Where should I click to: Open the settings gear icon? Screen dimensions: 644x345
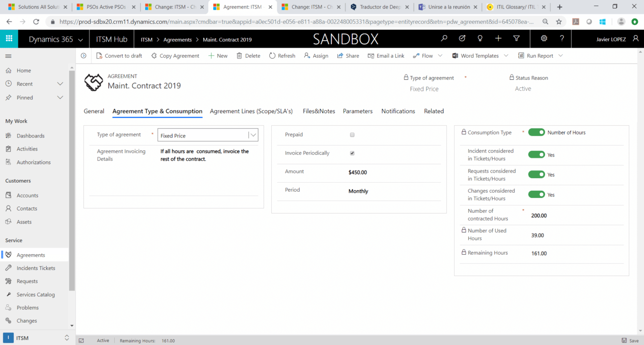pos(544,39)
